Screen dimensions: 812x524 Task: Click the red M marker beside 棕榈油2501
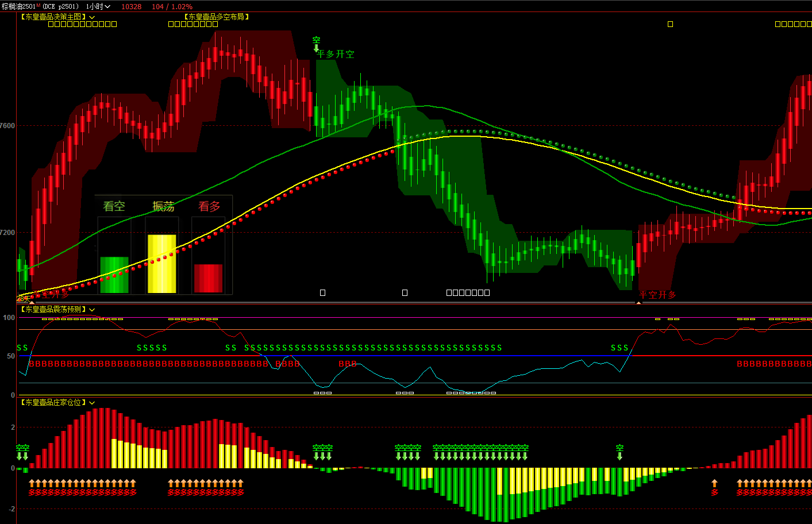pos(39,5)
